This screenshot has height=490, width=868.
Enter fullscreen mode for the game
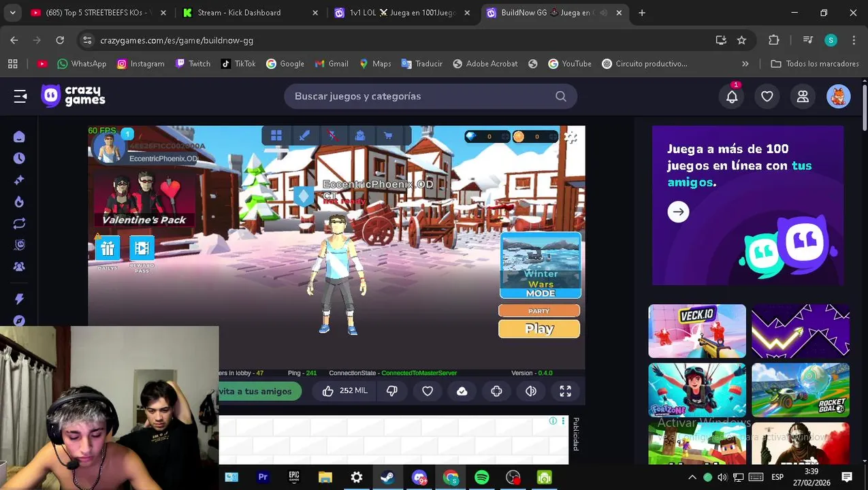click(566, 391)
